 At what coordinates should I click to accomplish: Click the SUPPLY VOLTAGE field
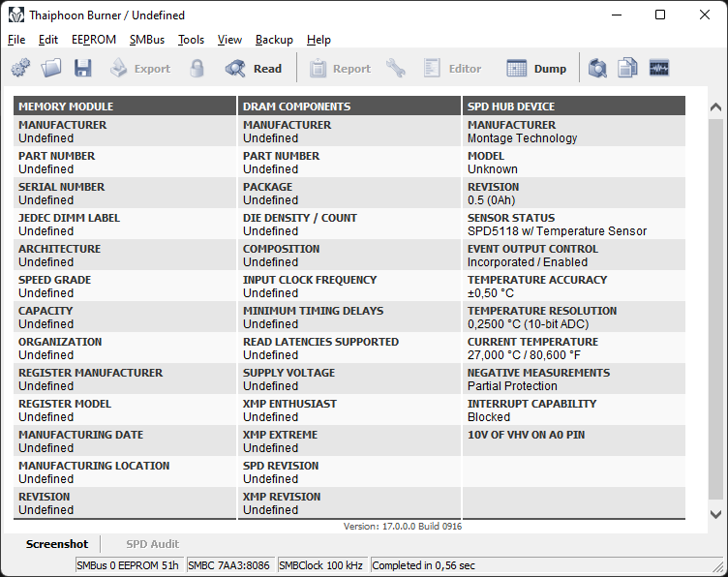click(x=349, y=380)
